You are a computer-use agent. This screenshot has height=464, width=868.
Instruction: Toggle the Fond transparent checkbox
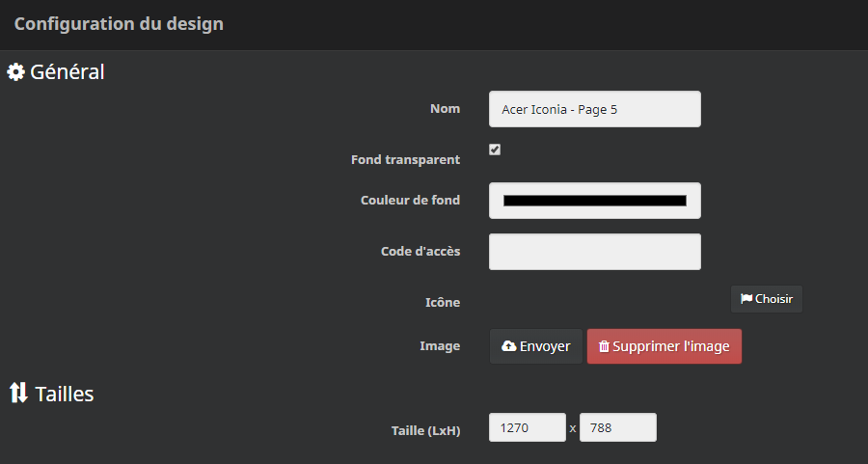click(x=495, y=150)
